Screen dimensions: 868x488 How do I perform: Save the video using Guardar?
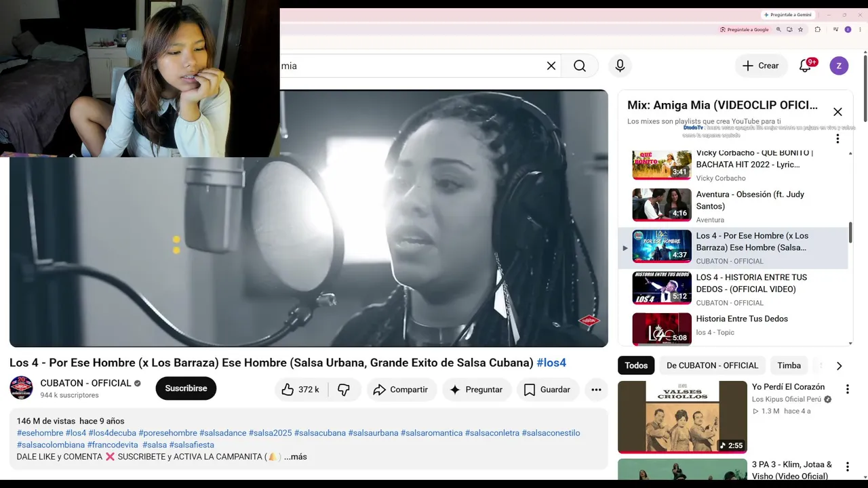(547, 390)
